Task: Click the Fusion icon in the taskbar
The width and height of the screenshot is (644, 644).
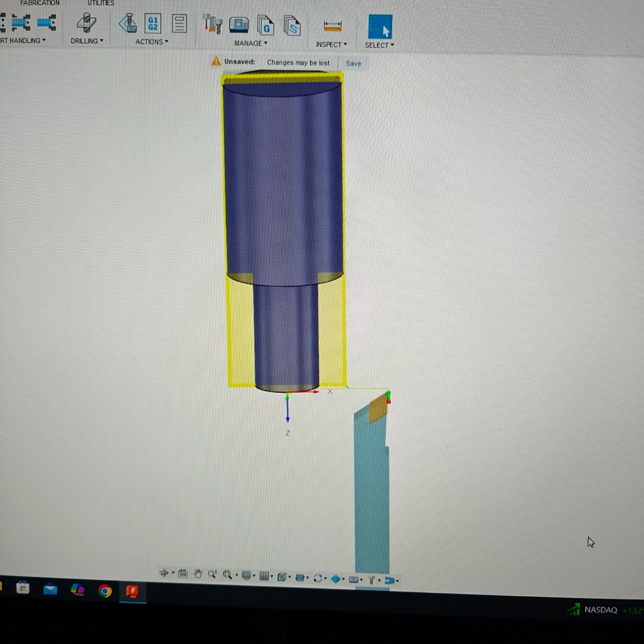Action: pyautogui.click(x=132, y=592)
